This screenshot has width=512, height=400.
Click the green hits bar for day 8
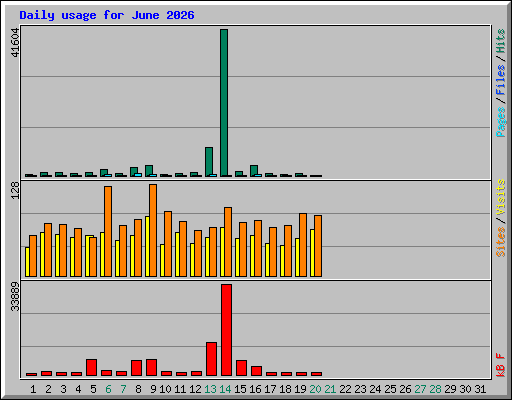click(134, 172)
